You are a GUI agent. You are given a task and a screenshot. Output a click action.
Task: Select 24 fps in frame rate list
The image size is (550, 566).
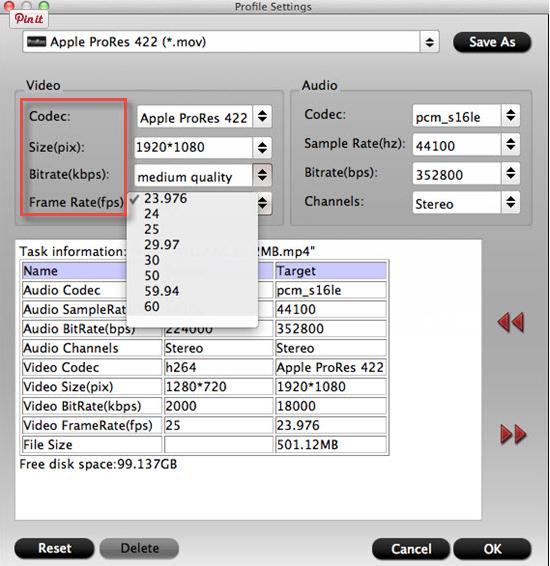[x=192, y=214]
